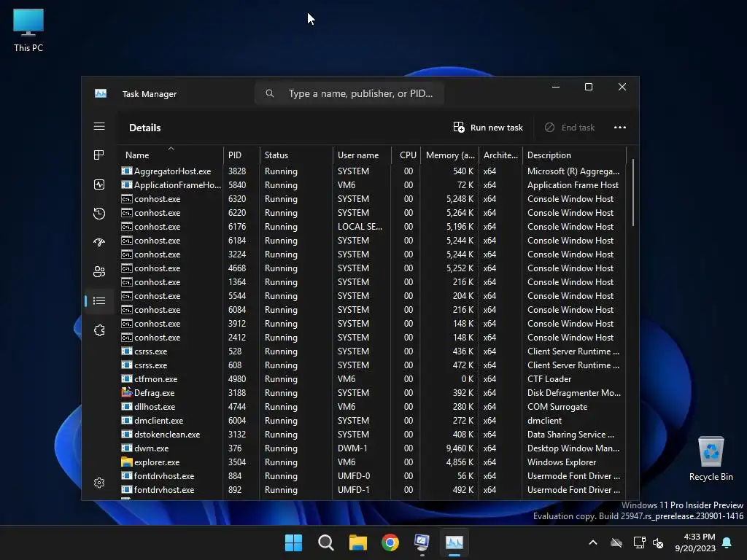Click the End task button
747x560 pixels.
point(570,127)
